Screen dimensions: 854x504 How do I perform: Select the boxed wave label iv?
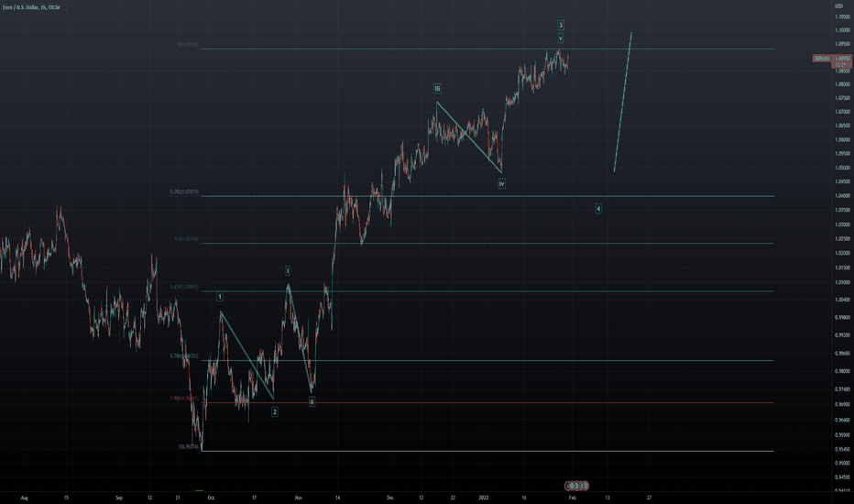tap(501, 184)
